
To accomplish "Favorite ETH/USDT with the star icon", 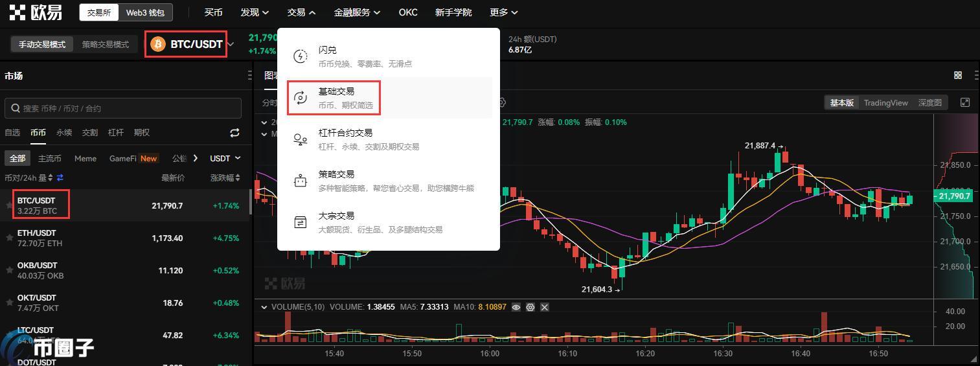I will click(x=10, y=238).
